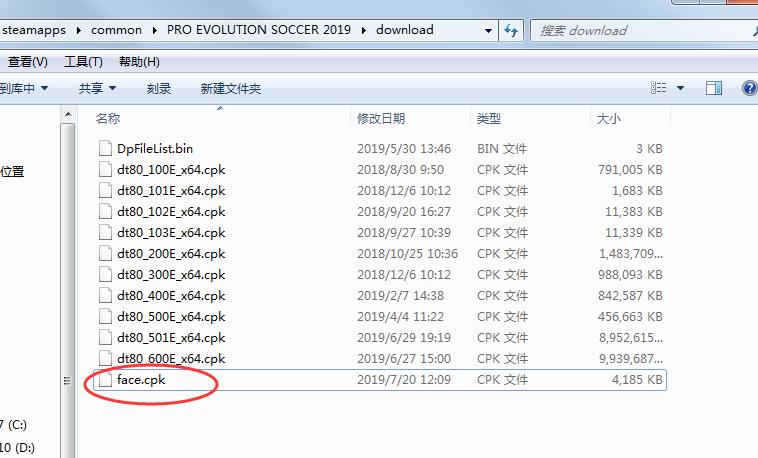758x458 pixels.
Task: Expand the 共享 share dropdown
Action: pos(112,89)
